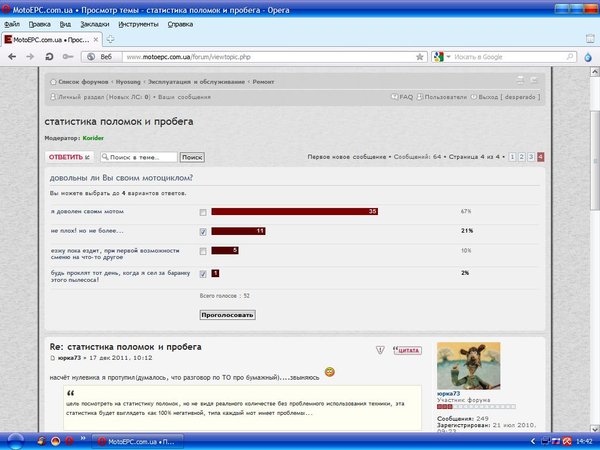Open Личный раздел link
Image resolution: width=600 pixels, height=450 pixels.
click(104, 97)
